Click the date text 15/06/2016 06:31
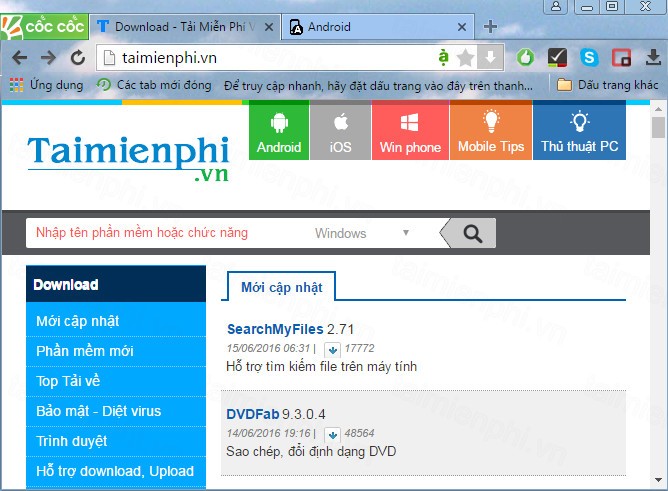This screenshot has height=491, width=668. [268, 348]
